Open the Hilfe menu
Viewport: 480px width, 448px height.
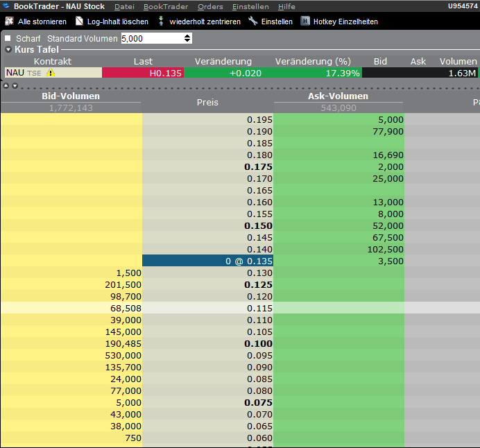tap(286, 6)
